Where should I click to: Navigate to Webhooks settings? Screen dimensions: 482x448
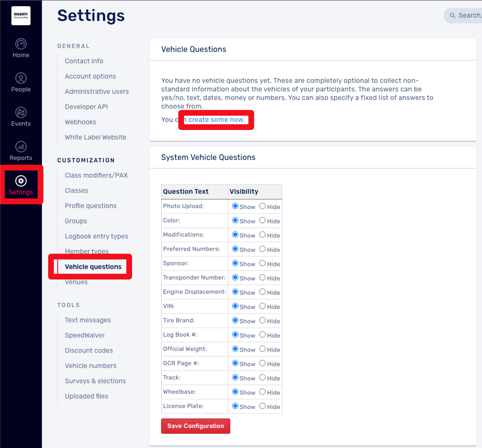click(x=80, y=122)
